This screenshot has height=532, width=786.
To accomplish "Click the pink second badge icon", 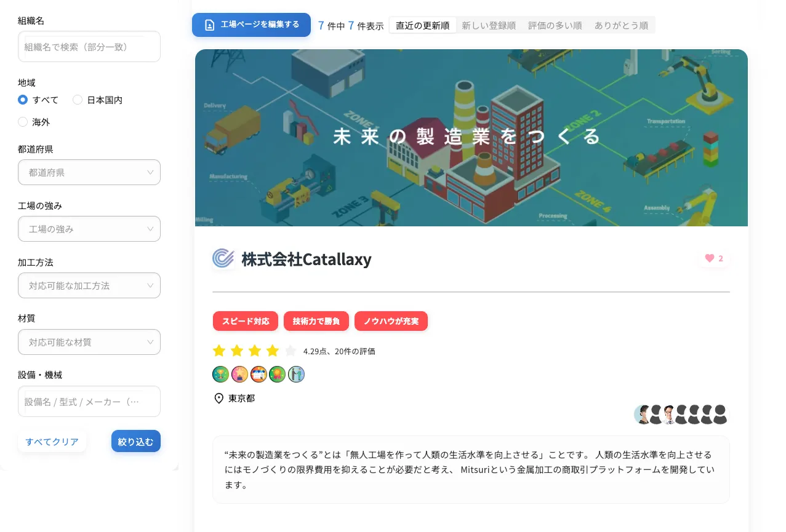I will [239, 374].
